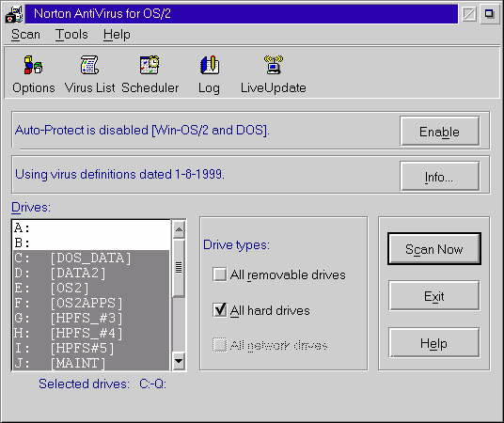Open the Help menu

point(117,34)
